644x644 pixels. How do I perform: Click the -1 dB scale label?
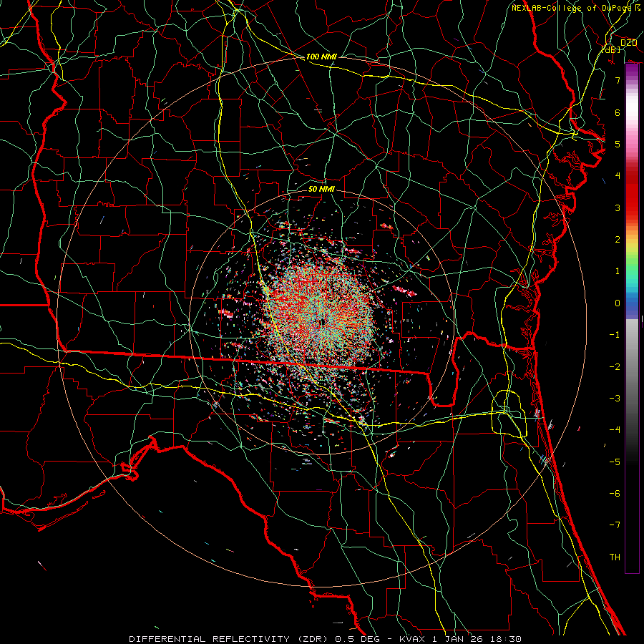pyautogui.click(x=615, y=335)
